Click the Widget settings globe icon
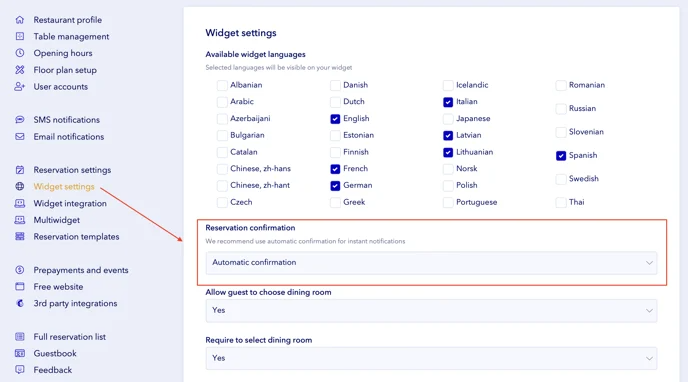688x382 pixels. tap(20, 186)
